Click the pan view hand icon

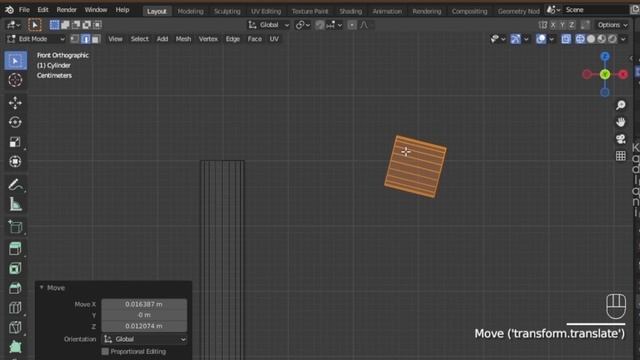point(620,122)
